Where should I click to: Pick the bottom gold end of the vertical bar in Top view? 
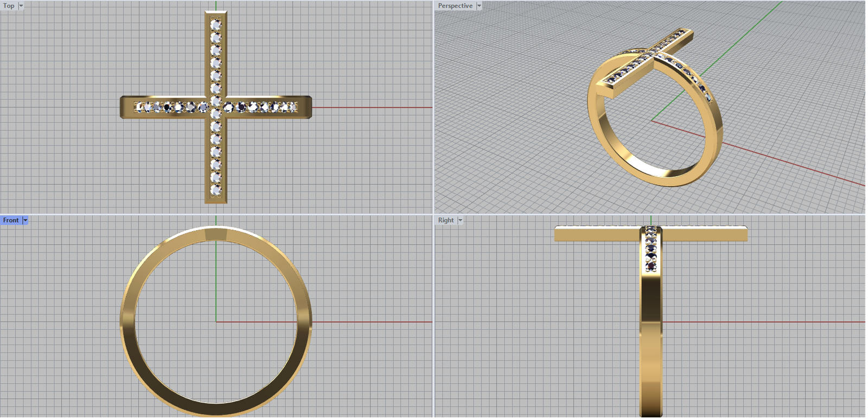216,199
